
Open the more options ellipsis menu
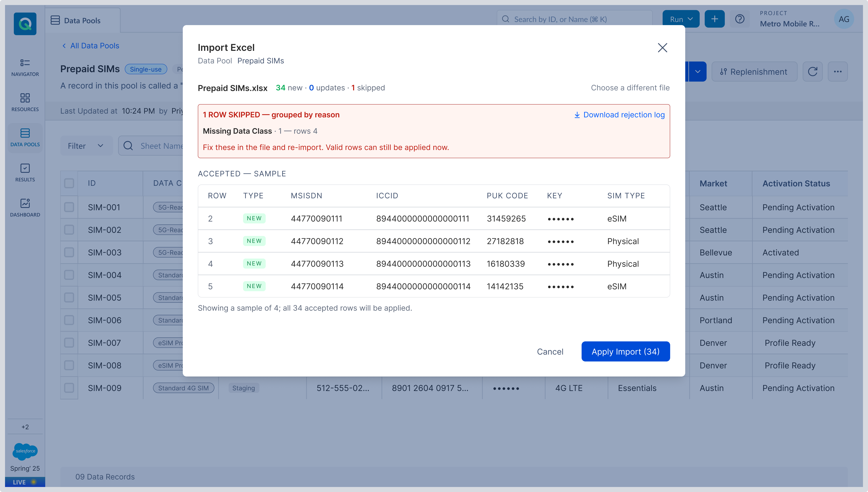tap(837, 72)
